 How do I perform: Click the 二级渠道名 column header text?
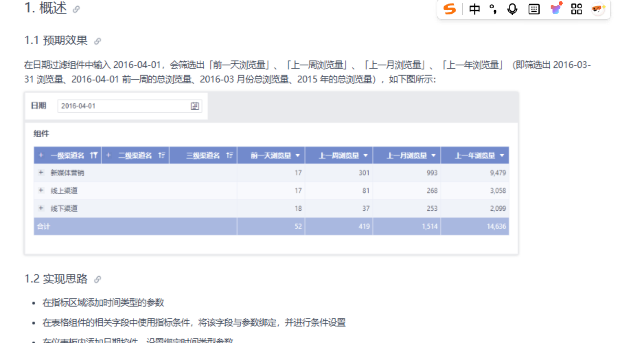point(135,156)
